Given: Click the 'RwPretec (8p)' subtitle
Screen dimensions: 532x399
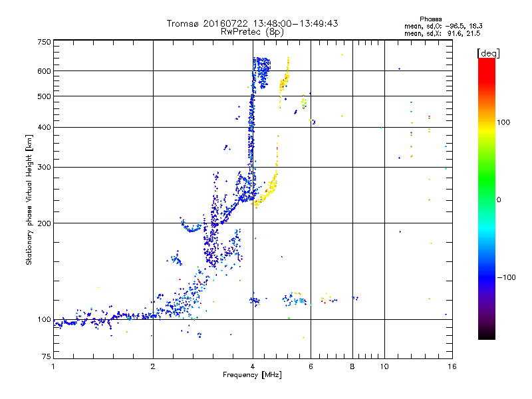Looking at the screenshot, I should pyautogui.click(x=252, y=32).
